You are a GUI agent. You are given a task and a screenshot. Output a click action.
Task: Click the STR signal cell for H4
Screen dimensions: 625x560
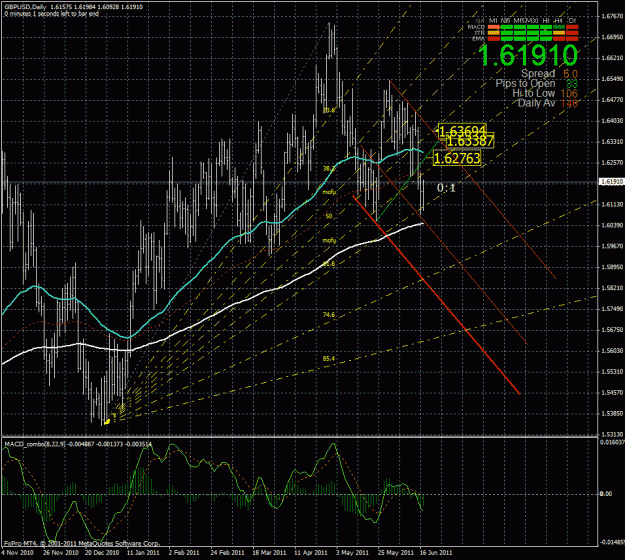click(x=559, y=33)
